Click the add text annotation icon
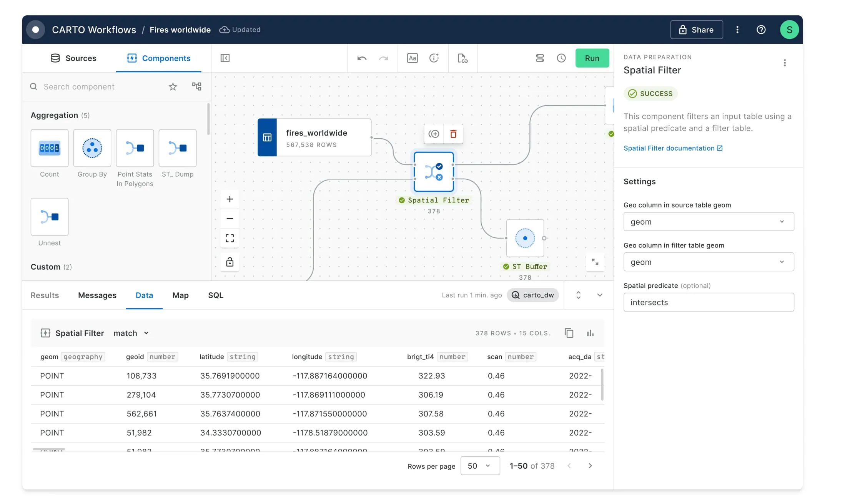 412,58
